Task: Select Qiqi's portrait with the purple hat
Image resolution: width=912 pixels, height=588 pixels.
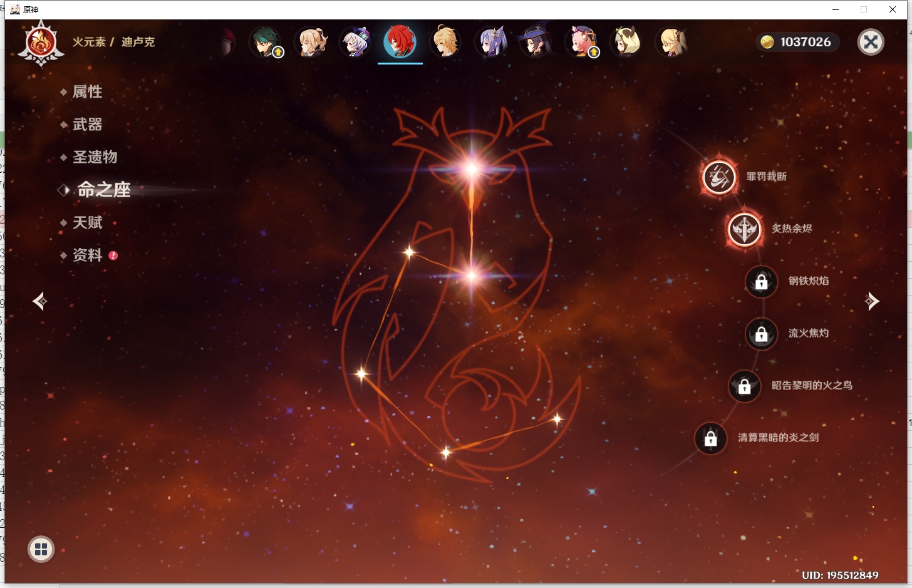Action: (356, 42)
